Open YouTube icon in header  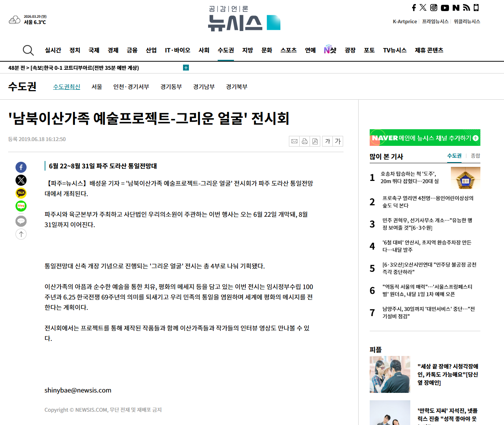pyautogui.click(x=445, y=8)
